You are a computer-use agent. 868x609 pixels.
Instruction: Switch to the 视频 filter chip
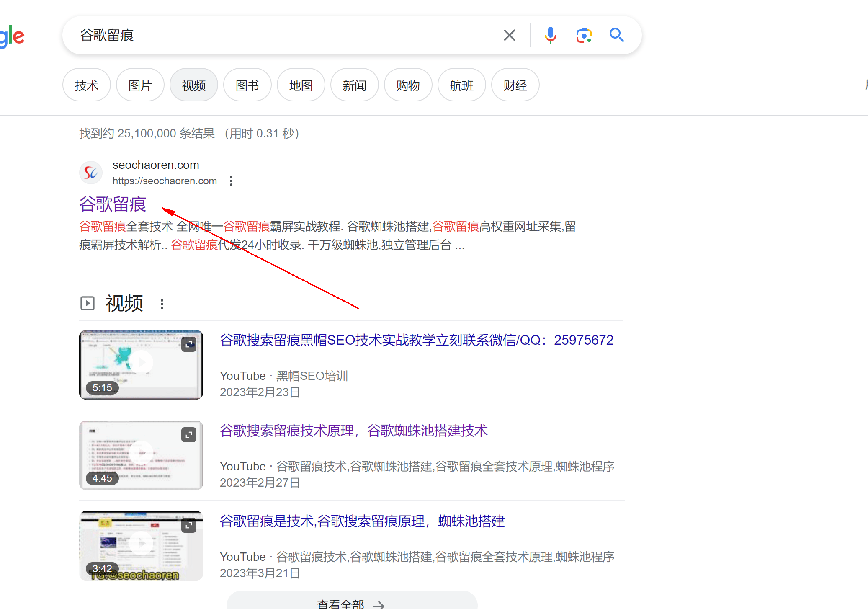194,85
